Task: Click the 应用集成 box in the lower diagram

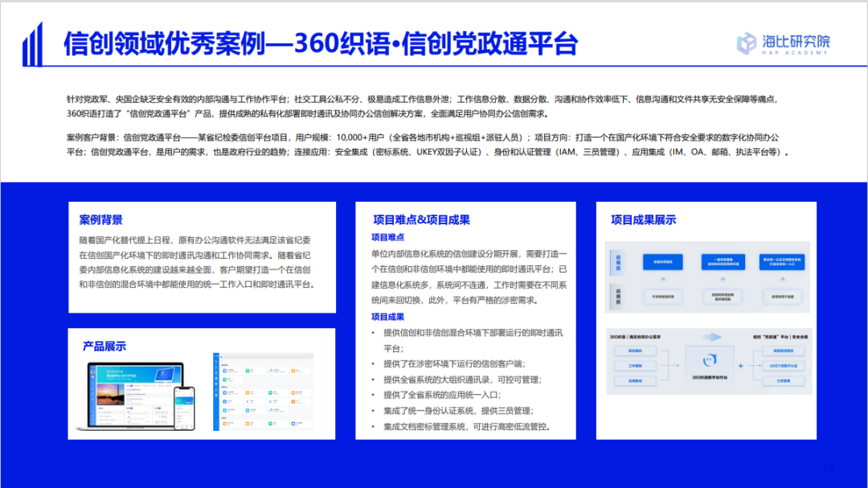Action: 635,380
